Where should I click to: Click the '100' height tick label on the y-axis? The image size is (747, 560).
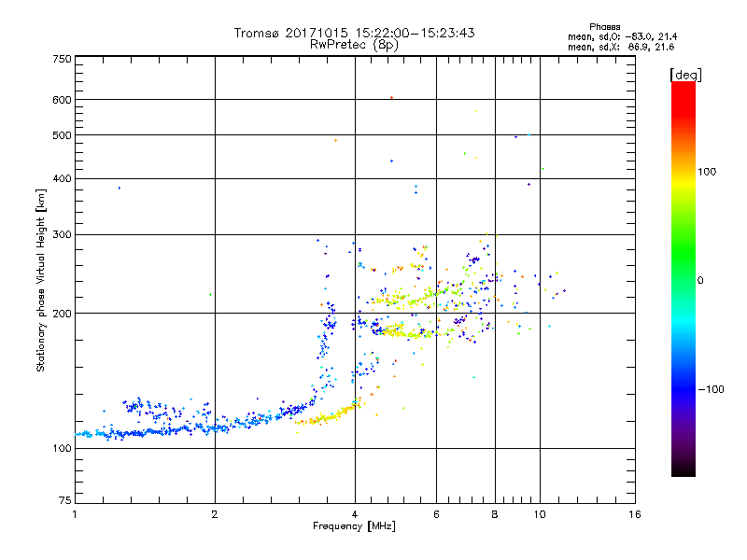point(62,449)
